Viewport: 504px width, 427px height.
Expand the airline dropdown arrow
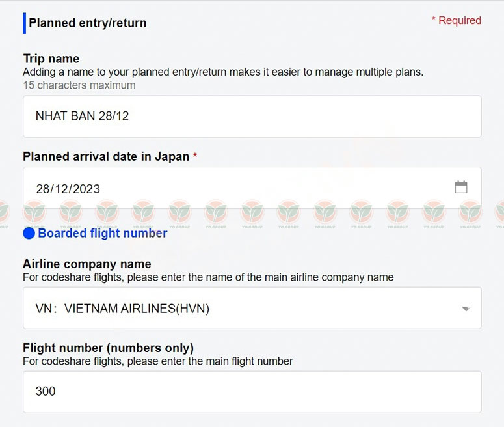tap(466, 309)
